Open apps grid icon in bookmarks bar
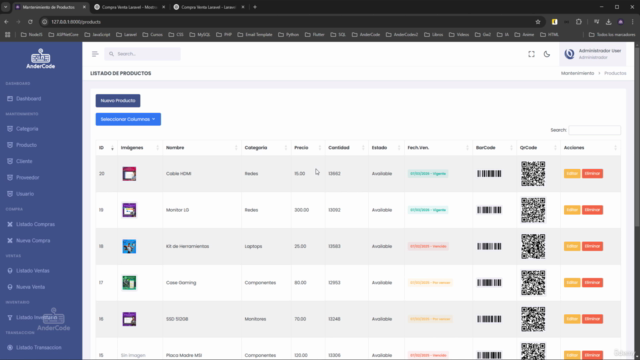 7,35
